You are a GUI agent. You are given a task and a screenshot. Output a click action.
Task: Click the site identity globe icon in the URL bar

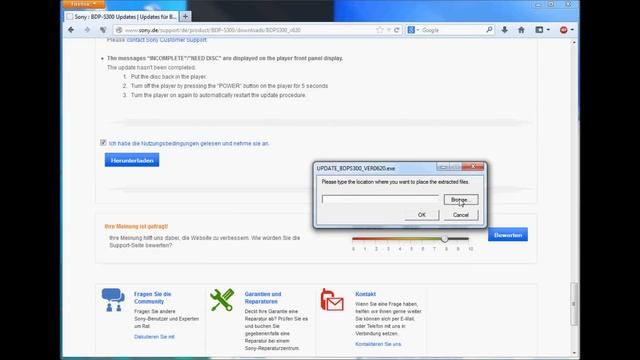click(x=119, y=30)
